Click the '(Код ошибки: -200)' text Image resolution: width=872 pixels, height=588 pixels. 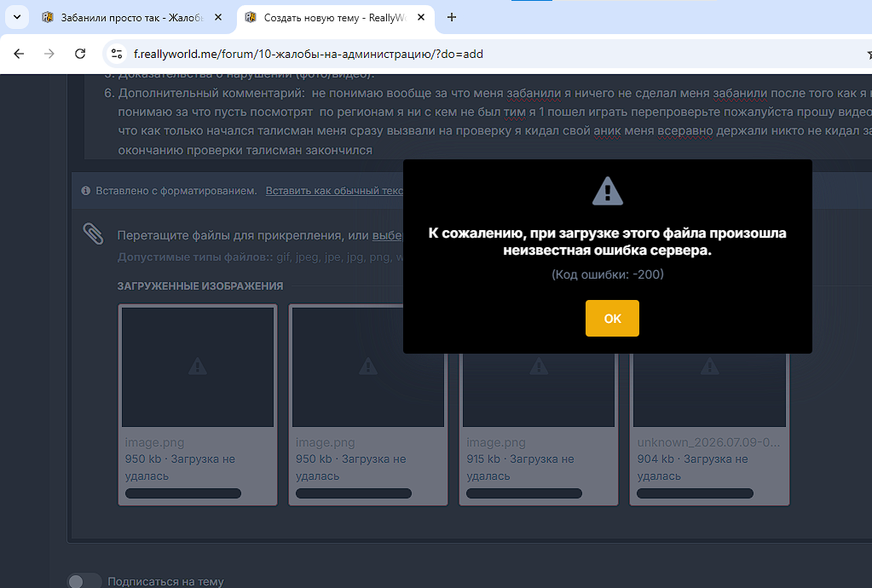607,274
